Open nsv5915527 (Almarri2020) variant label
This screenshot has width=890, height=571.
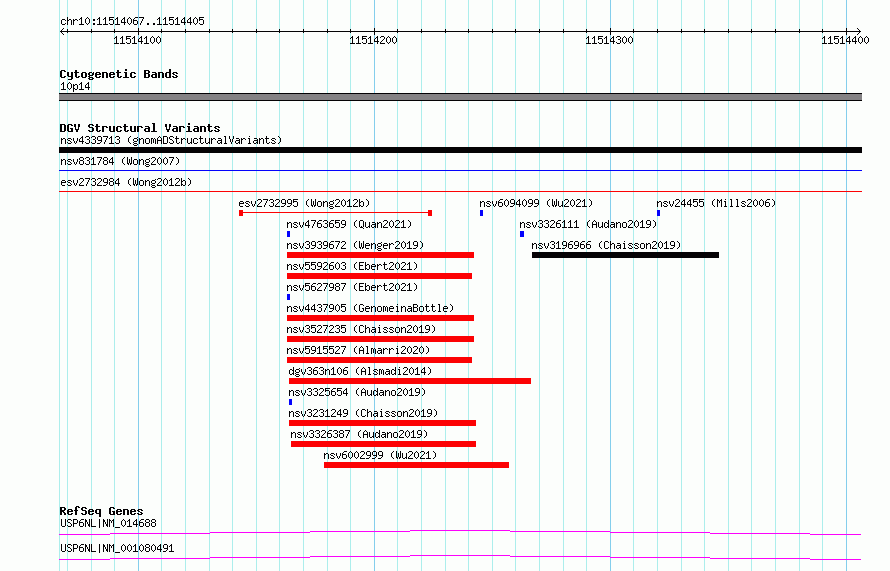tap(358, 350)
